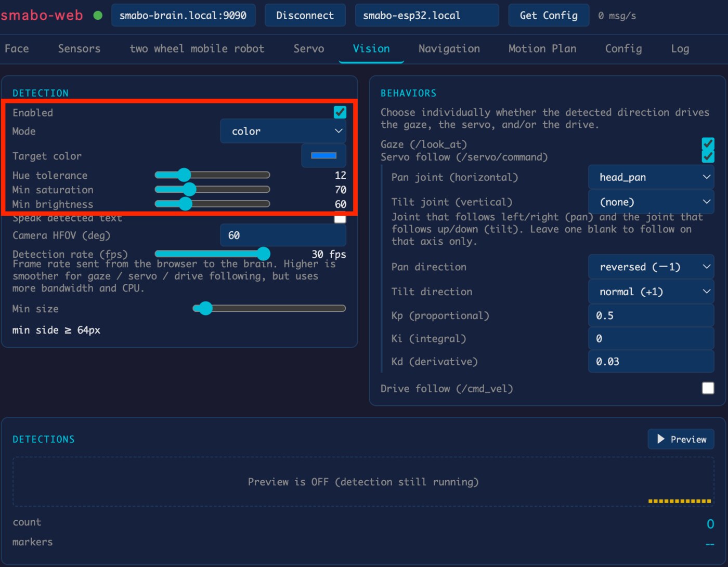Open the Servo tab
728x567 pixels.
(x=309, y=49)
